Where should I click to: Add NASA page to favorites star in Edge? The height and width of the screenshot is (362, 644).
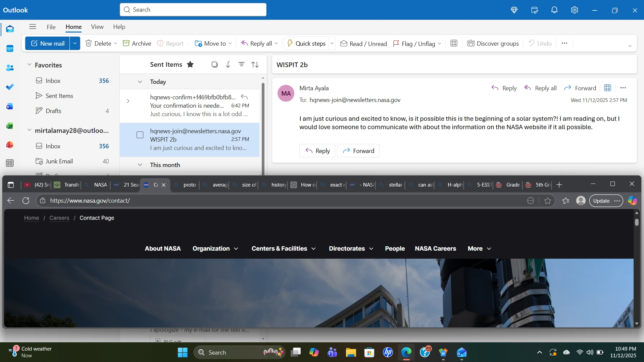click(548, 201)
